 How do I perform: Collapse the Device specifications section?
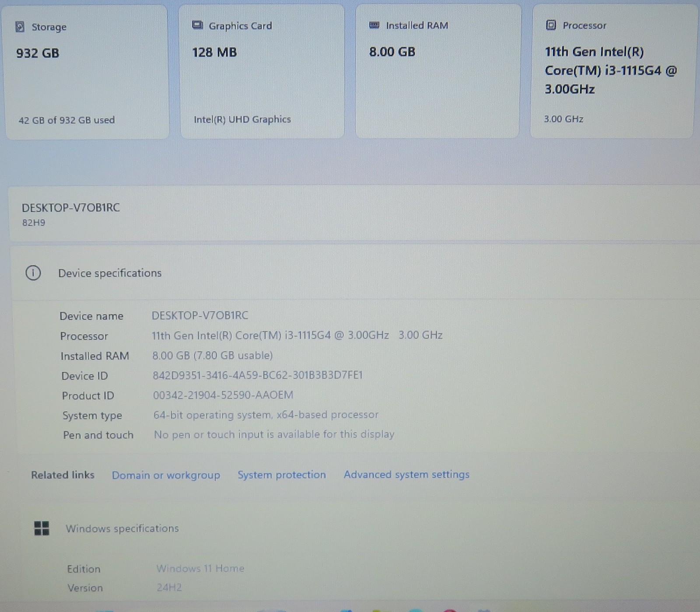pos(355,273)
